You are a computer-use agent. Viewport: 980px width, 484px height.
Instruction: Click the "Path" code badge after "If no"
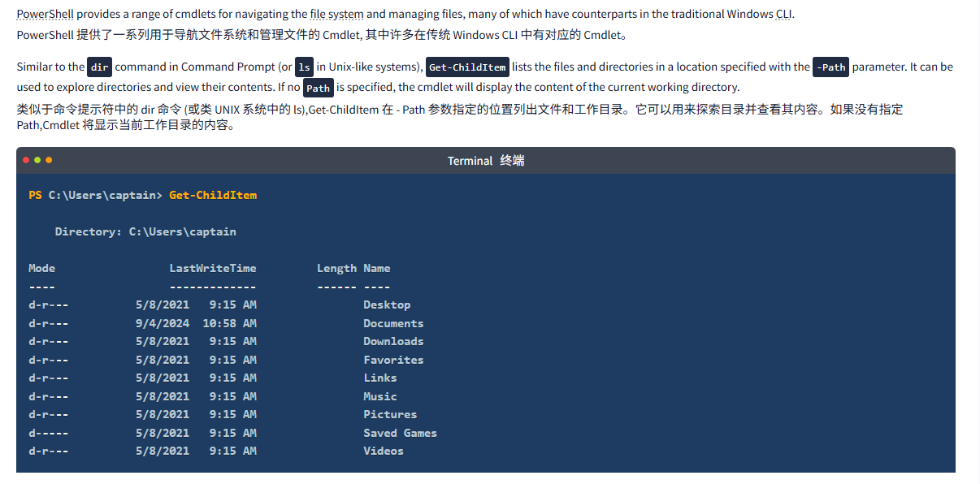click(x=319, y=88)
